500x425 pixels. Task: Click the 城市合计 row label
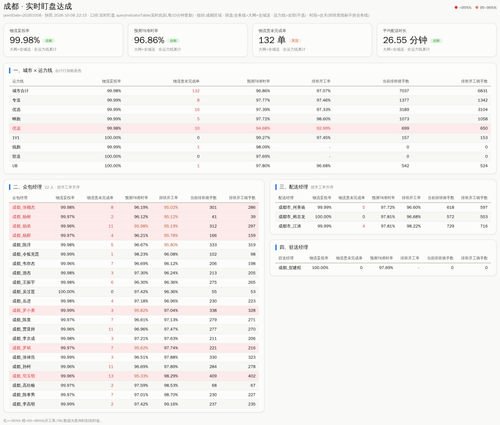point(20,91)
